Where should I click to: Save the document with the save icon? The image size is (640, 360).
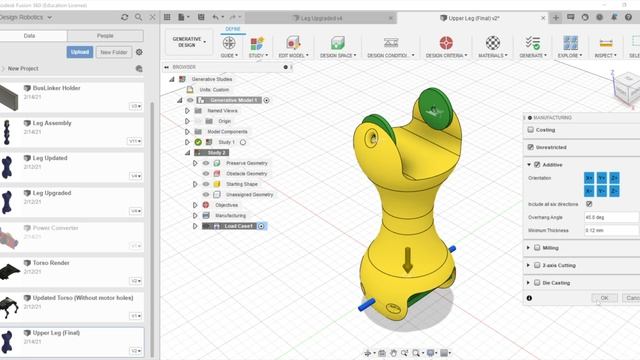(201, 17)
